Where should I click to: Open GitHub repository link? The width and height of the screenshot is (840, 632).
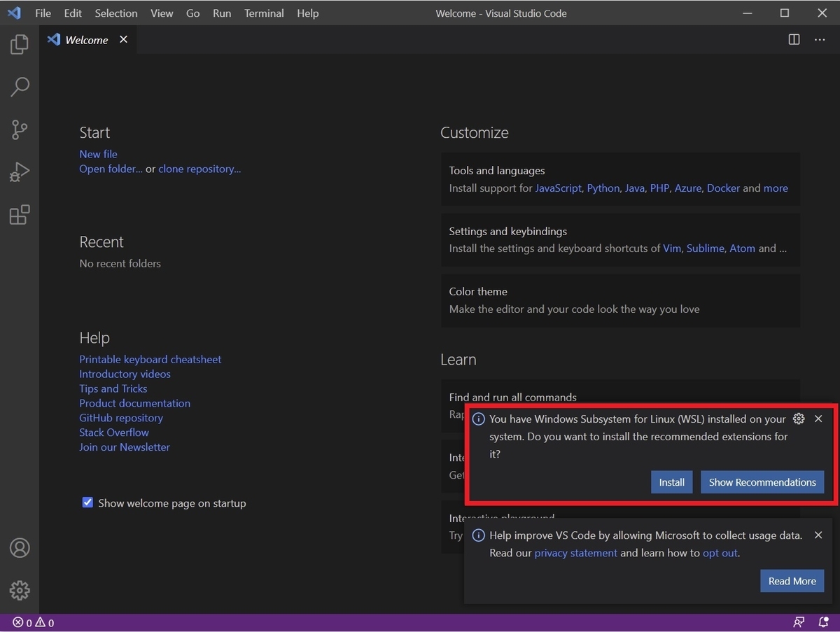click(x=121, y=418)
